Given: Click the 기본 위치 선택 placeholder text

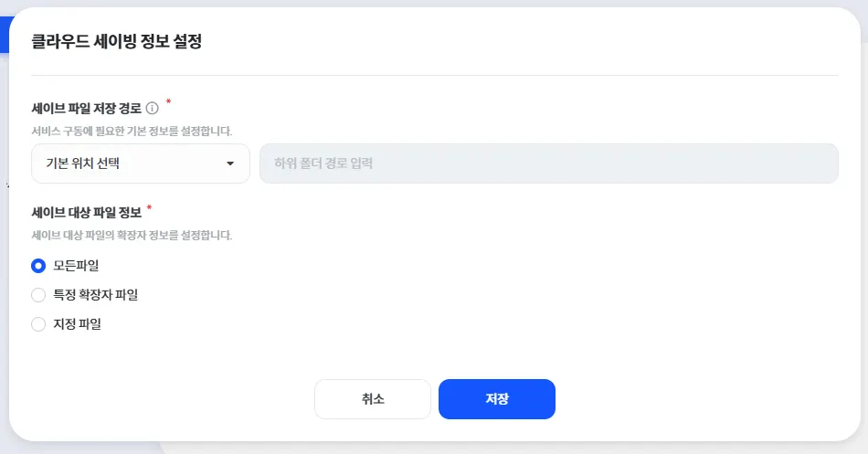Looking at the screenshot, I should pyautogui.click(x=82, y=164).
